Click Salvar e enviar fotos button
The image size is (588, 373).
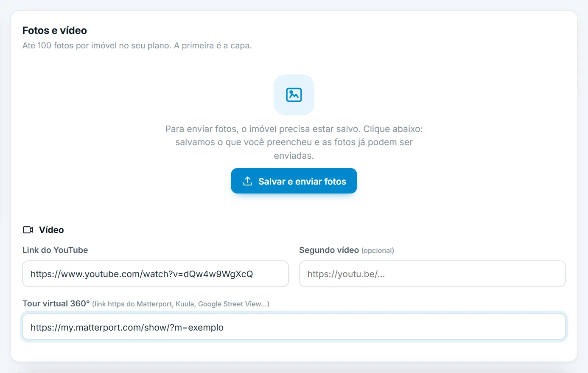click(294, 181)
